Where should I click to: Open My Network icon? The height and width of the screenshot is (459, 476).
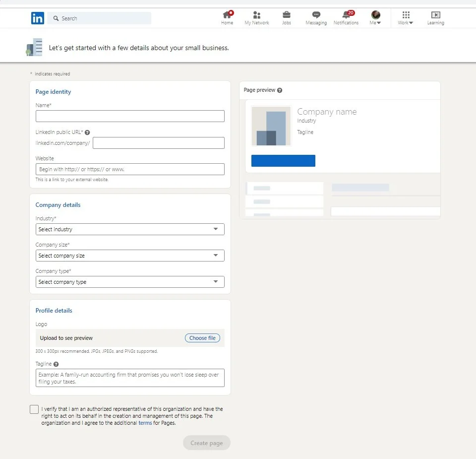256,15
